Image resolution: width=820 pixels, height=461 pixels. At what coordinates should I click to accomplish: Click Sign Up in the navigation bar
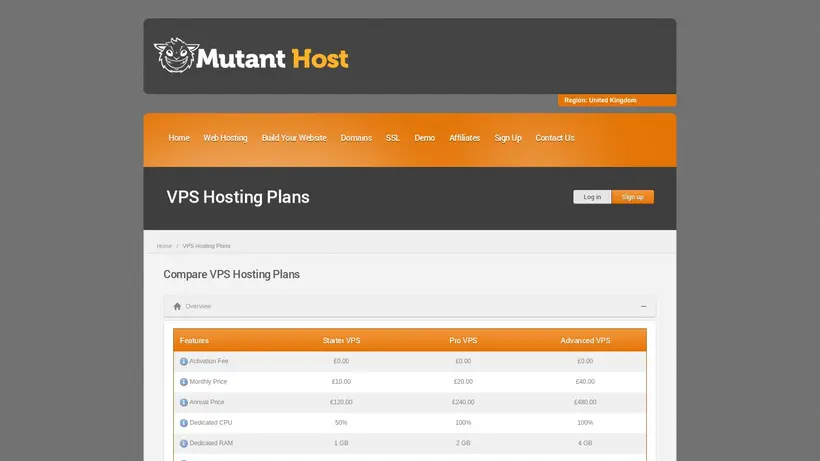(x=508, y=138)
